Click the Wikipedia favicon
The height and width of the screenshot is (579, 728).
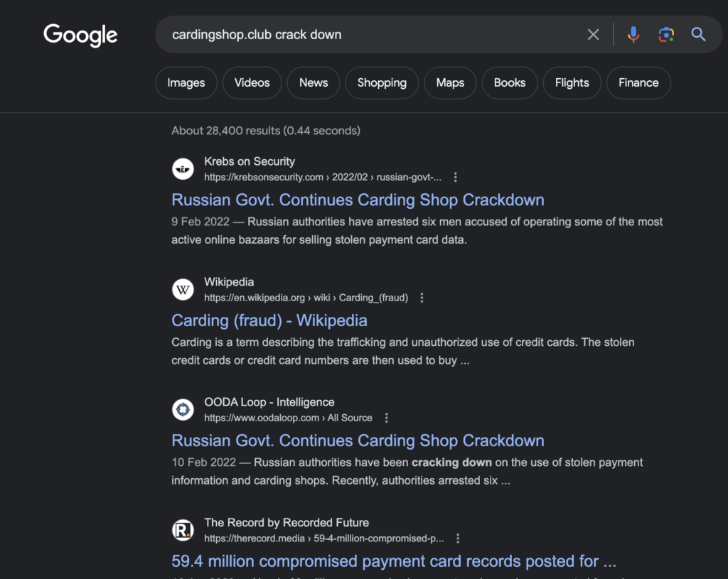(183, 290)
